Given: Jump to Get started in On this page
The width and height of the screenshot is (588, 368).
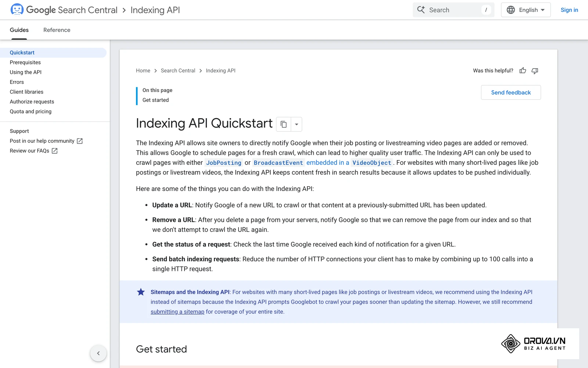Looking at the screenshot, I should click(x=156, y=100).
